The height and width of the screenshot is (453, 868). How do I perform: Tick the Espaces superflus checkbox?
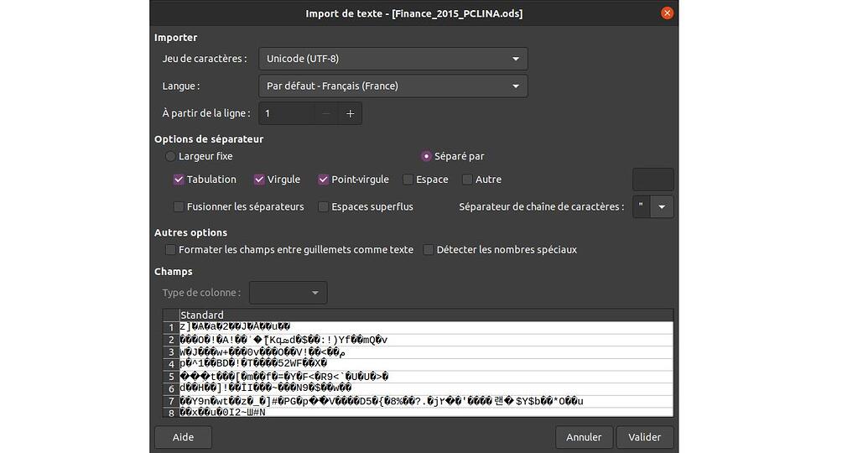(x=323, y=206)
